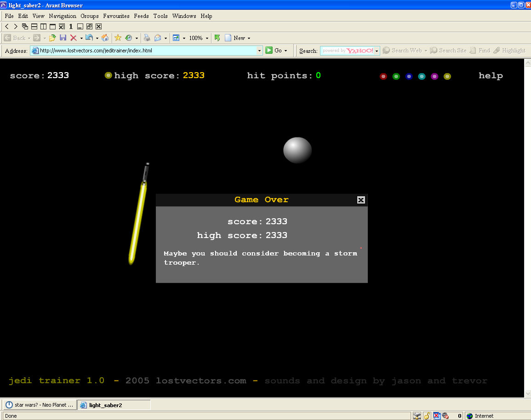
Task: Minimize the page tab using underscore icon
Action: 80,26
